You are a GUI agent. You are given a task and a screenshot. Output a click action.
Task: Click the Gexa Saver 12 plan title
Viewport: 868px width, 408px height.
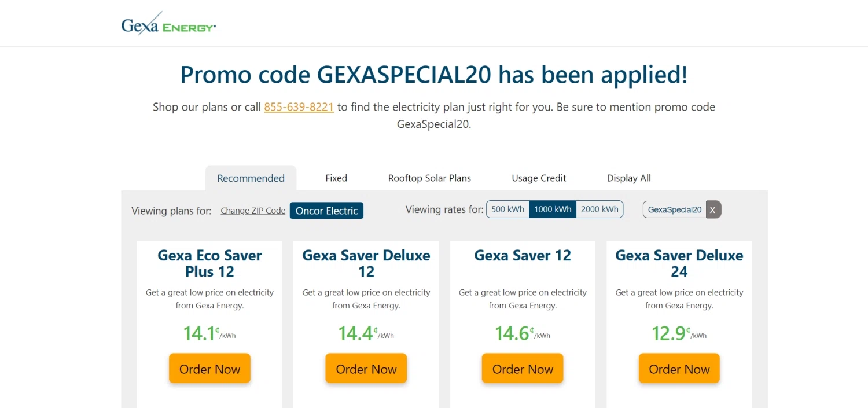coord(523,255)
